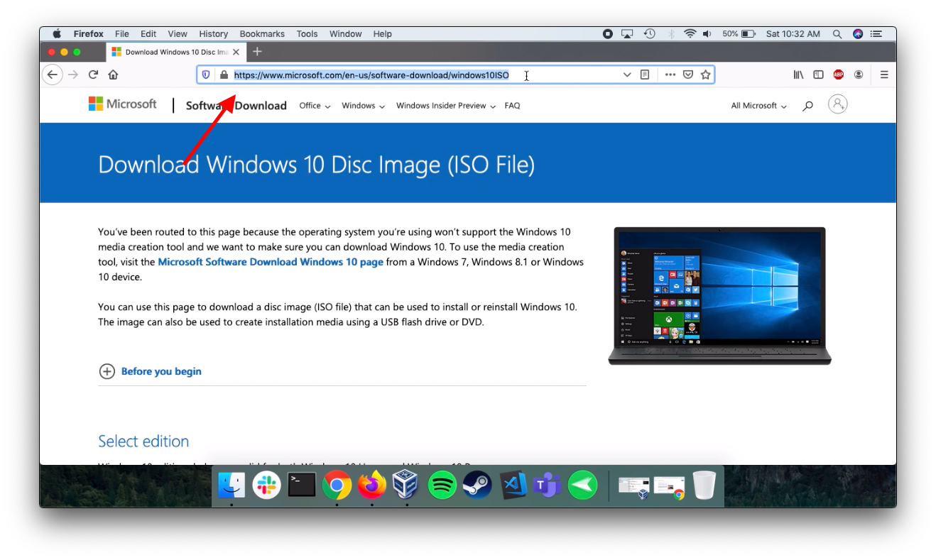Open the Help menu

(x=382, y=33)
